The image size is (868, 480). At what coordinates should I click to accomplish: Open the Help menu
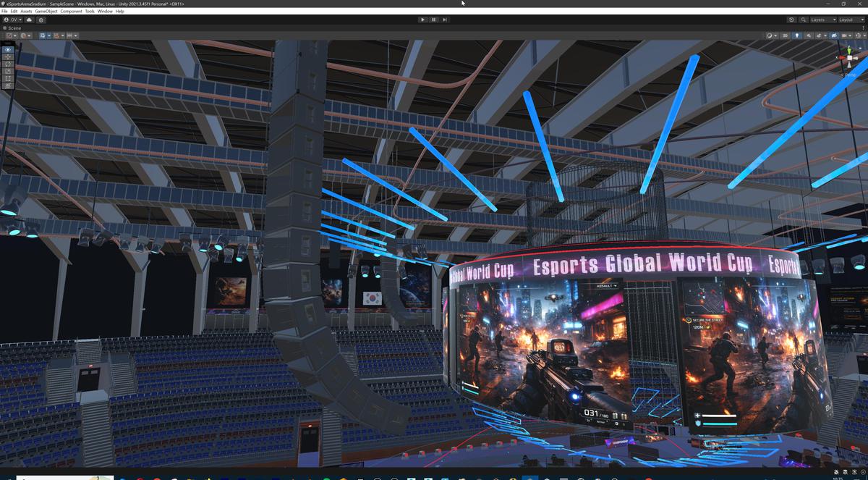coord(120,12)
